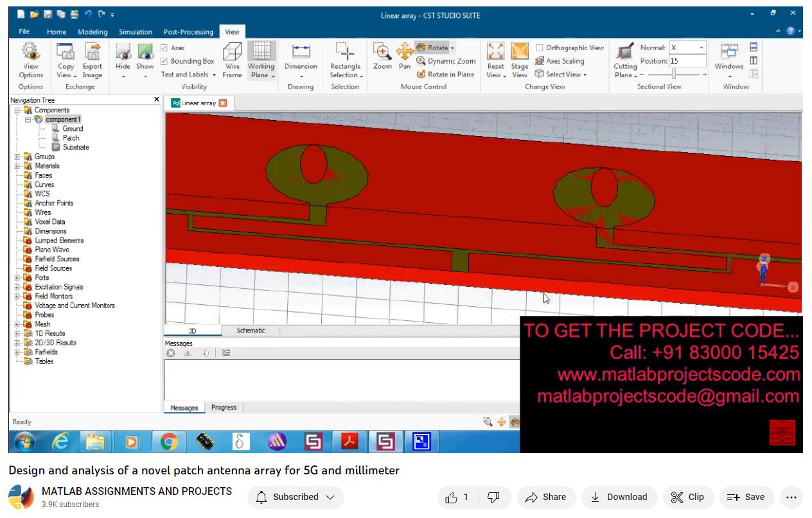
Task: Select the Pan mouse tool
Action: coord(404,56)
